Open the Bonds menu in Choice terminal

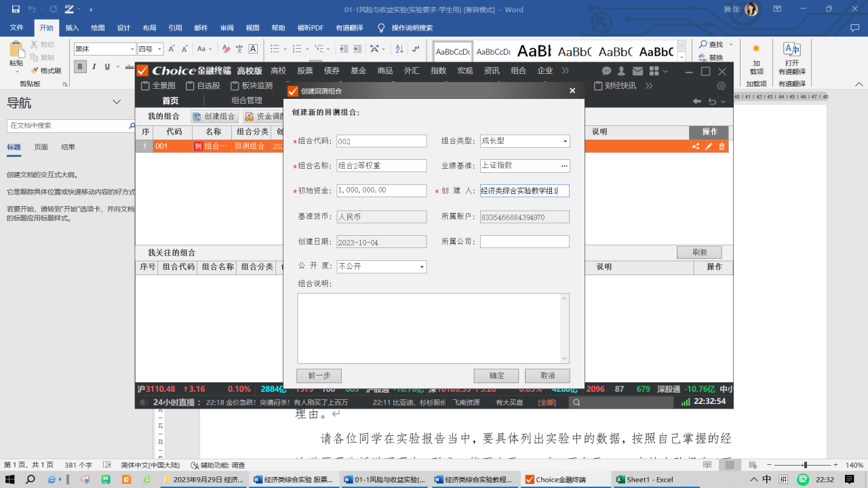click(332, 70)
